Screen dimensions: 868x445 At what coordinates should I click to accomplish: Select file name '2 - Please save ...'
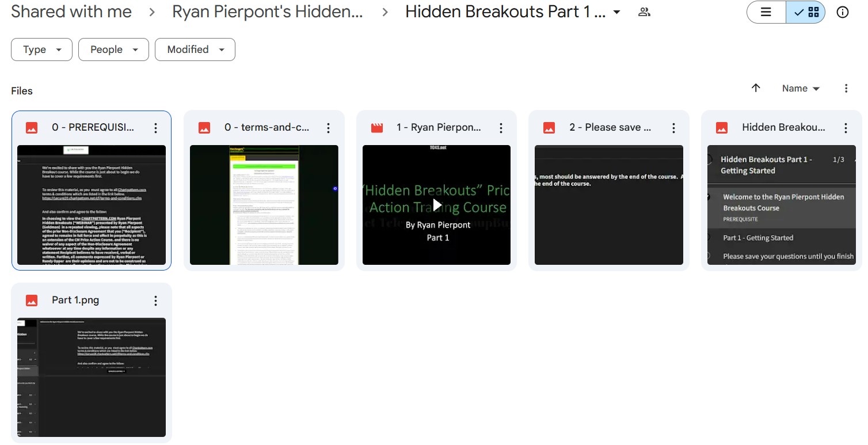610,128
